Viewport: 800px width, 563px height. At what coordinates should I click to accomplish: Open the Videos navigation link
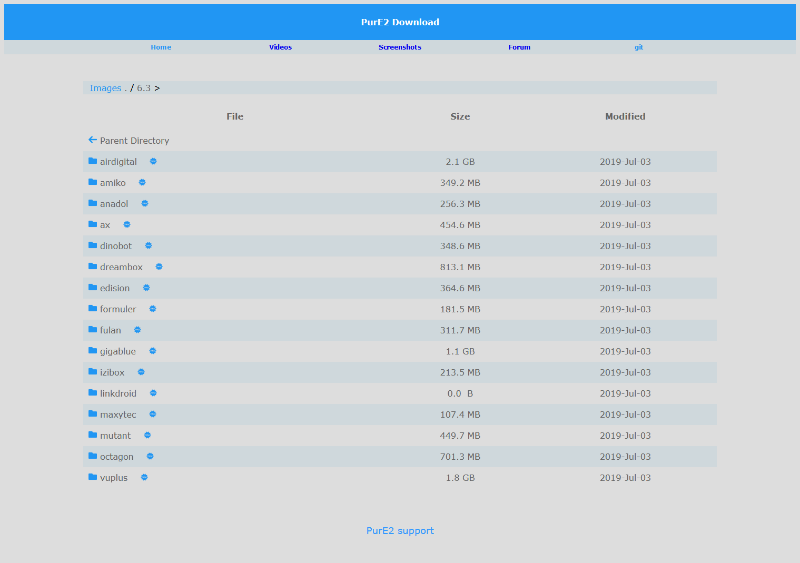coord(280,47)
